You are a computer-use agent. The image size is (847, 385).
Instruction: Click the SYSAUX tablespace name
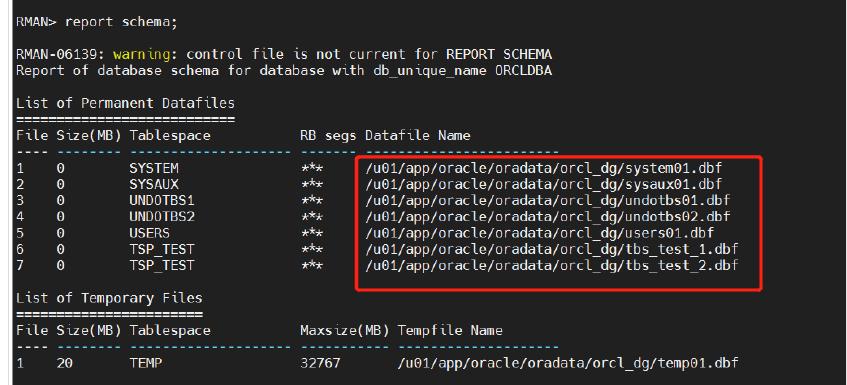pyautogui.click(x=153, y=185)
